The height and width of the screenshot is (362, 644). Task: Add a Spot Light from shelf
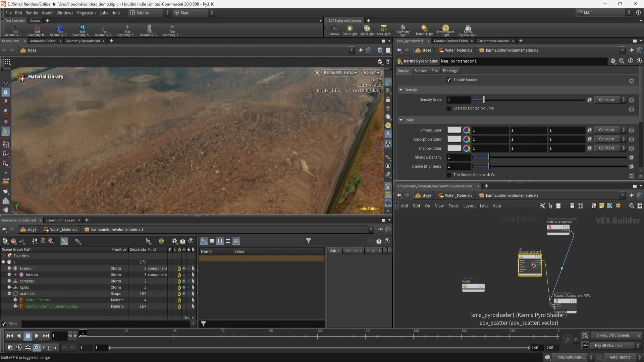point(367,30)
